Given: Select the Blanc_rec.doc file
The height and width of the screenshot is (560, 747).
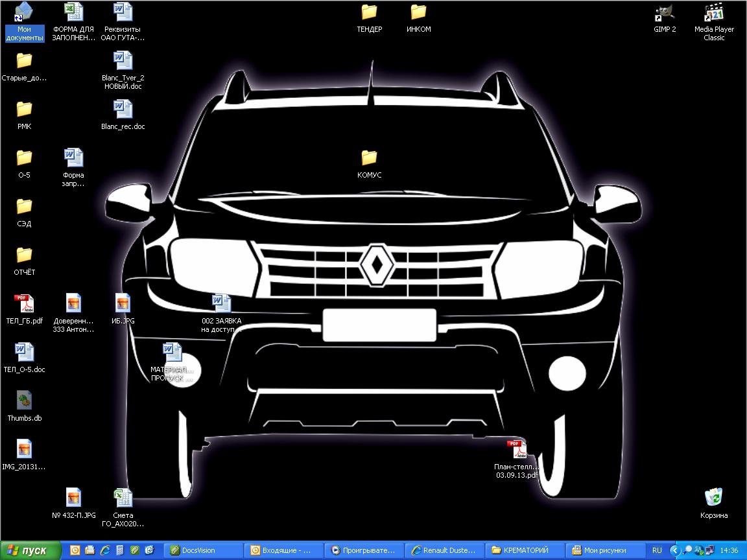Looking at the screenshot, I should (123, 115).
